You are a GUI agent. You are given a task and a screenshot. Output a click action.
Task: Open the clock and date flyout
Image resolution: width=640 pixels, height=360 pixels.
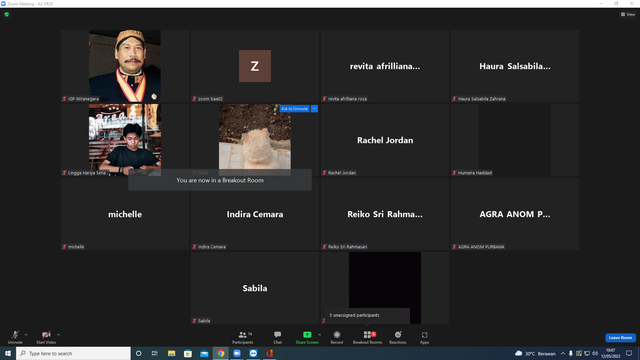[611, 353]
